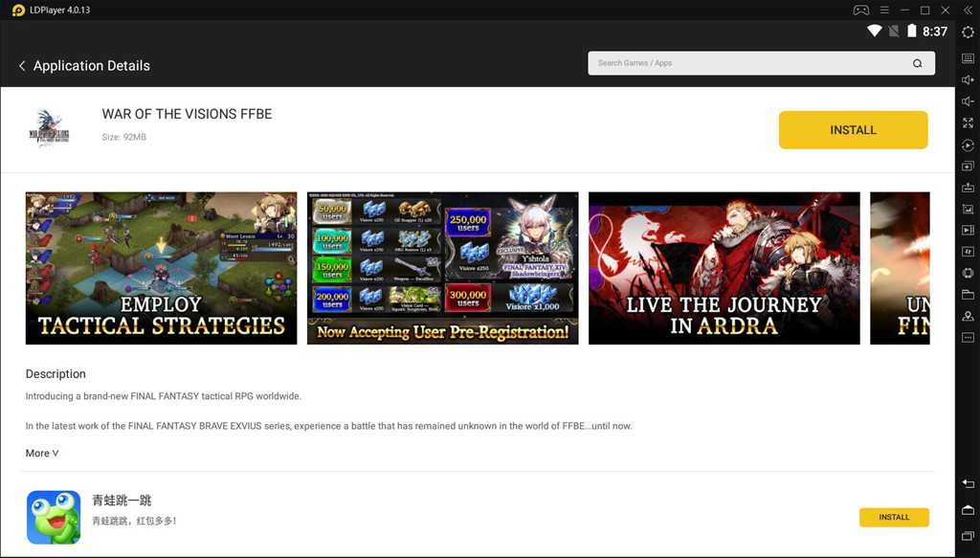Open the shared folder icon
Screen dimensions: 980x558
click(x=968, y=294)
